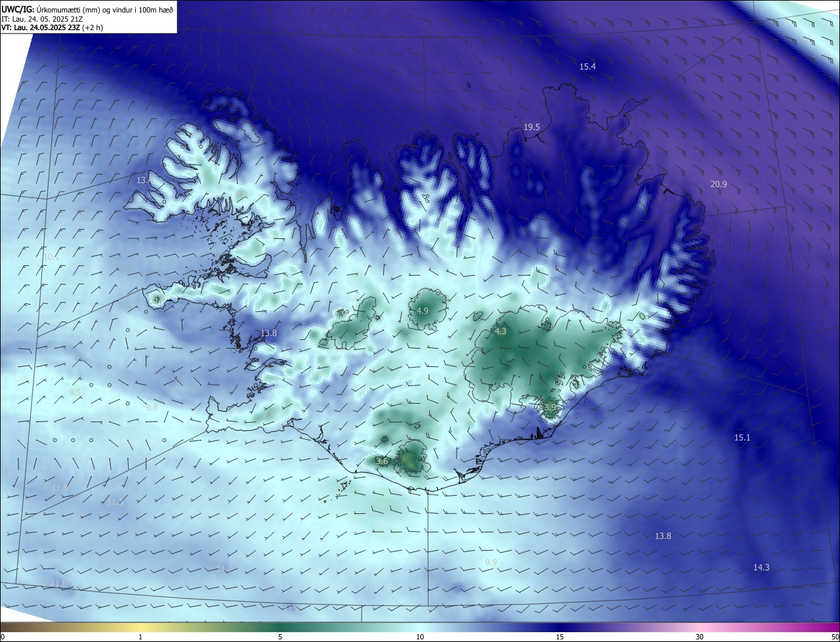Click the 30 tick on the color scale
The height and width of the screenshot is (642, 840).
click(700, 637)
